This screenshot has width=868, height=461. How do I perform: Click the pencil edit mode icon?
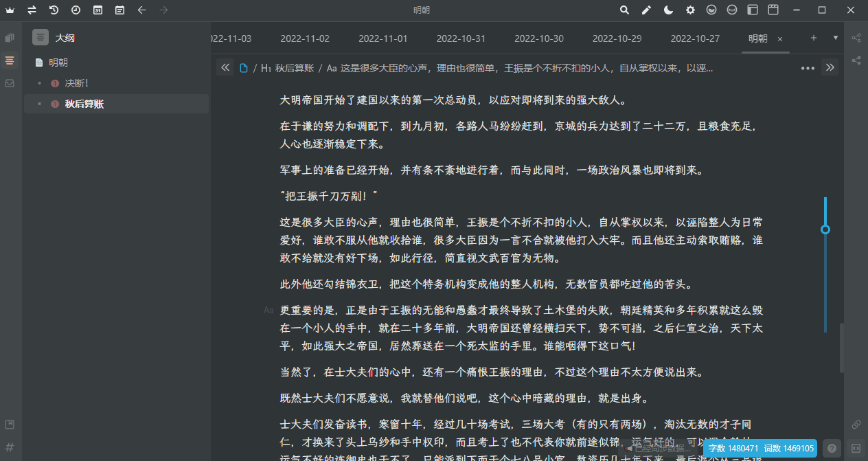[x=646, y=10]
